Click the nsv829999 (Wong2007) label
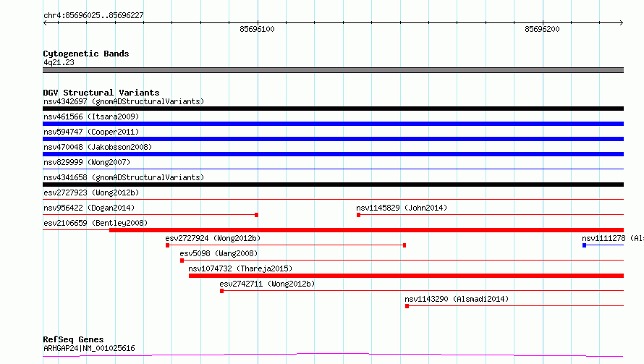The image size is (644, 364). pos(87,162)
